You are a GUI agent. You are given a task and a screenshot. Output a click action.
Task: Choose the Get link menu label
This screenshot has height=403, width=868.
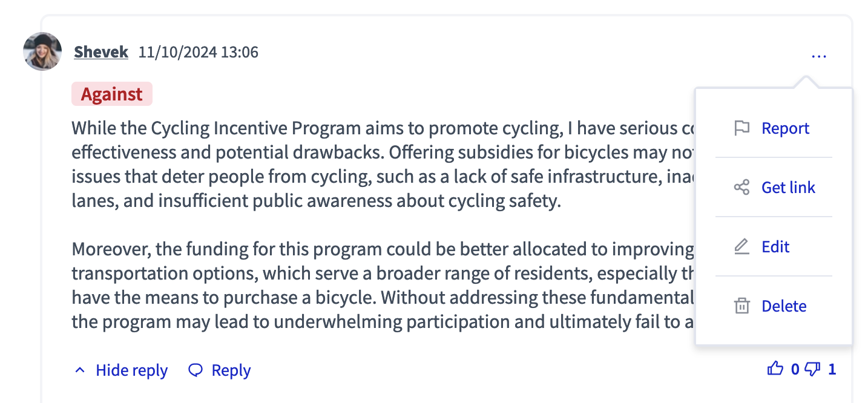pos(788,188)
